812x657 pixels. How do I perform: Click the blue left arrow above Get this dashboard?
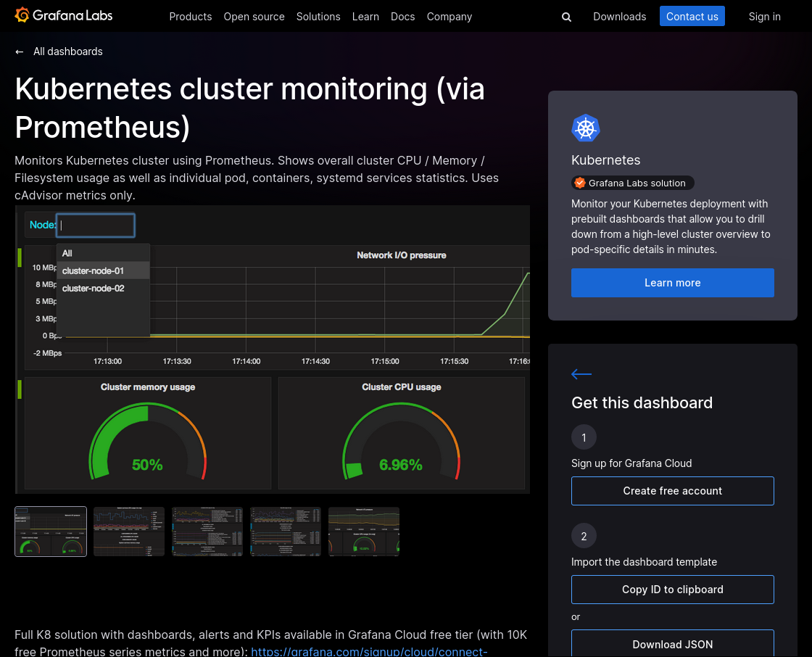[581, 374]
